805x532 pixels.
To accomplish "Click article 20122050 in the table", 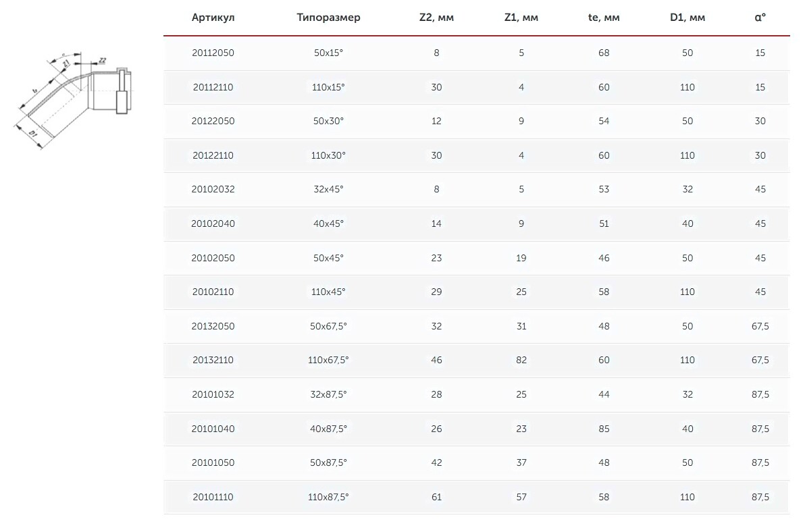I will coord(213,121).
